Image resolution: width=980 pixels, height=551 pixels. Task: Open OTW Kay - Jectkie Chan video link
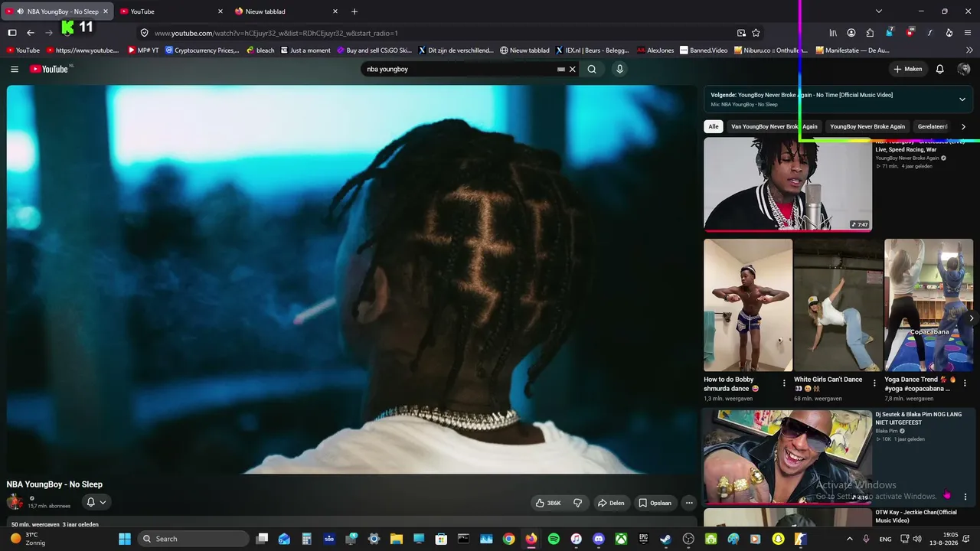(x=916, y=517)
